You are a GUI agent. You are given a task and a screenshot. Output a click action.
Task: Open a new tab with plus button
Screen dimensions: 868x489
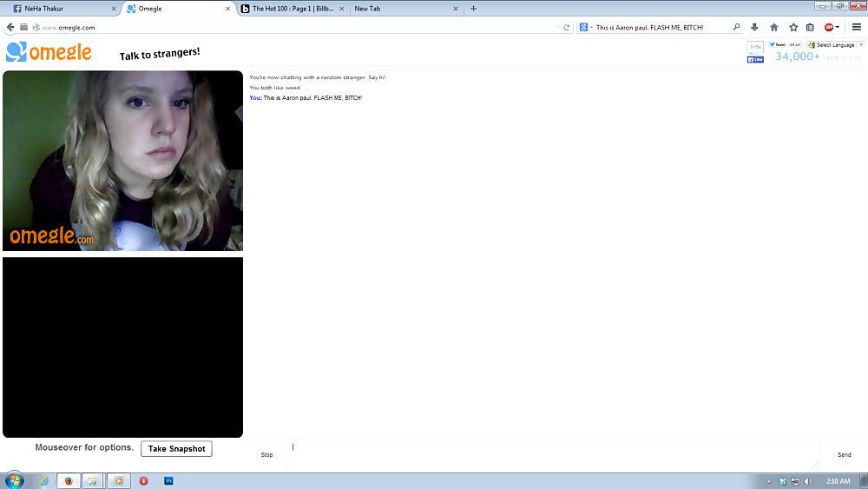[x=473, y=9]
